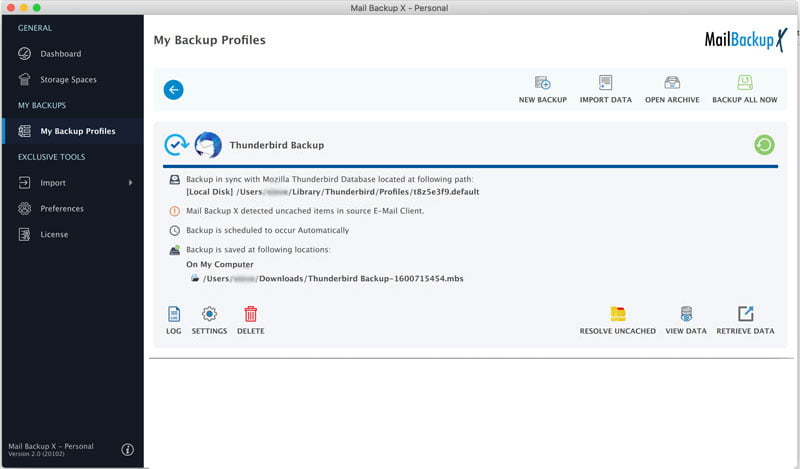The image size is (800, 469).
Task: Create a New Backup
Action: pos(542,90)
